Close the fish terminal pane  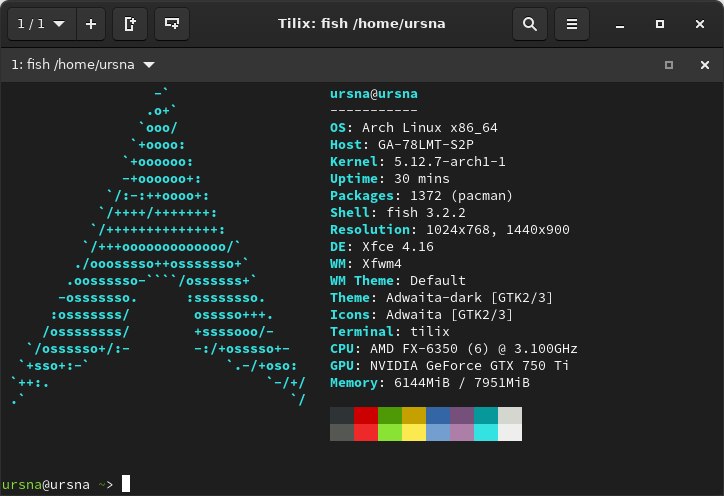pos(705,65)
